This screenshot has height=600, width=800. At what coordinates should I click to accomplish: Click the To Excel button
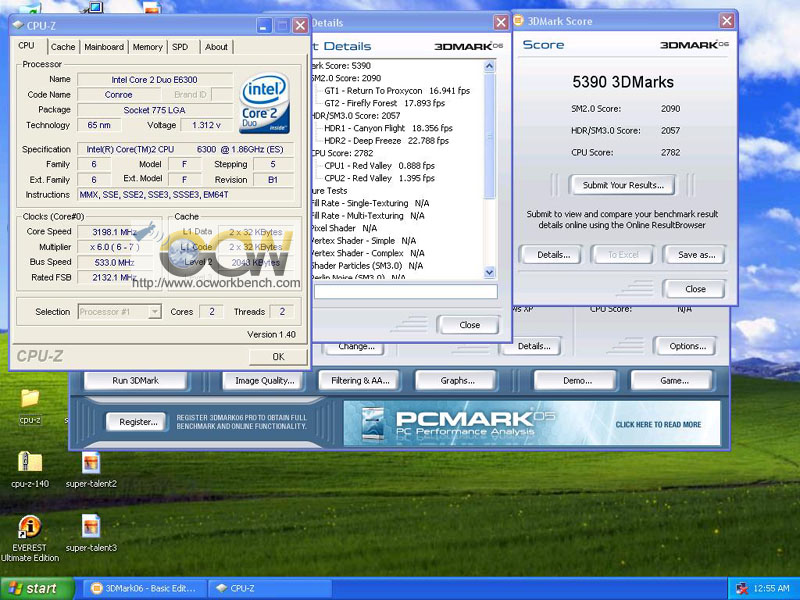click(x=623, y=255)
